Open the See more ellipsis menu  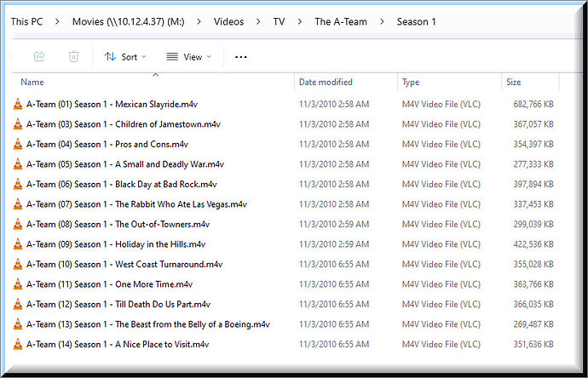(x=241, y=57)
